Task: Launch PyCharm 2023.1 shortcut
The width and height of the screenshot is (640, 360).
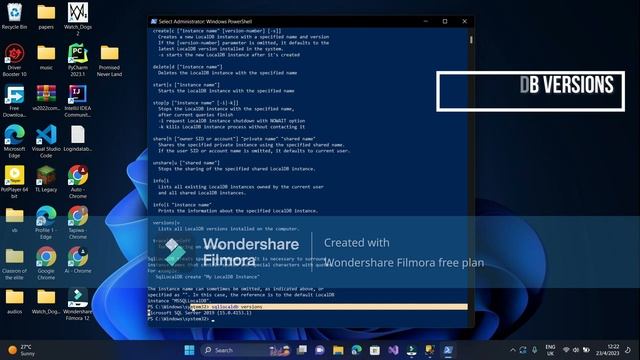Action: (78, 60)
